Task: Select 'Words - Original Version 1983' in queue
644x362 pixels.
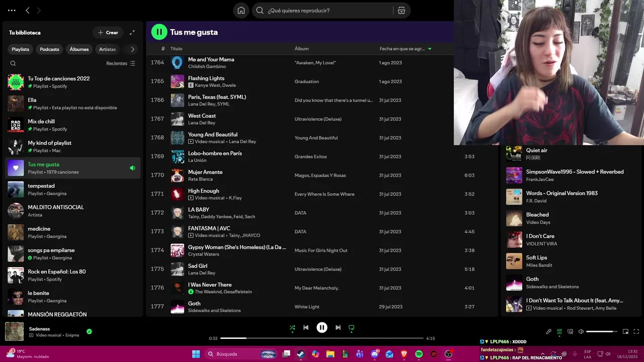Action: click(x=562, y=193)
